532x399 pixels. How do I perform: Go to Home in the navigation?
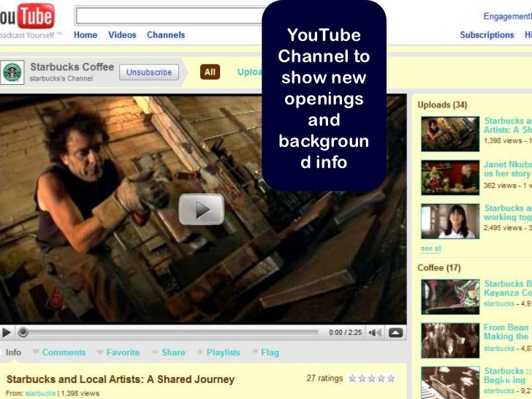85,35
